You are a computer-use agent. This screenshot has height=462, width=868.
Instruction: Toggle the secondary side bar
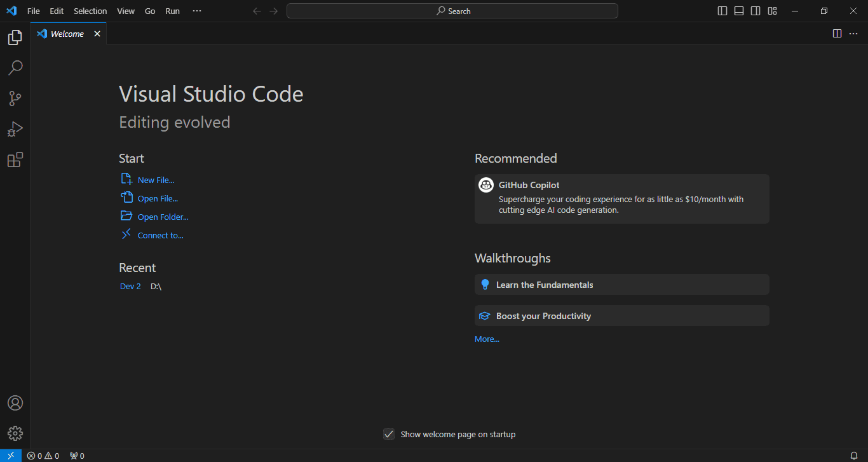[x=755, y=10]
